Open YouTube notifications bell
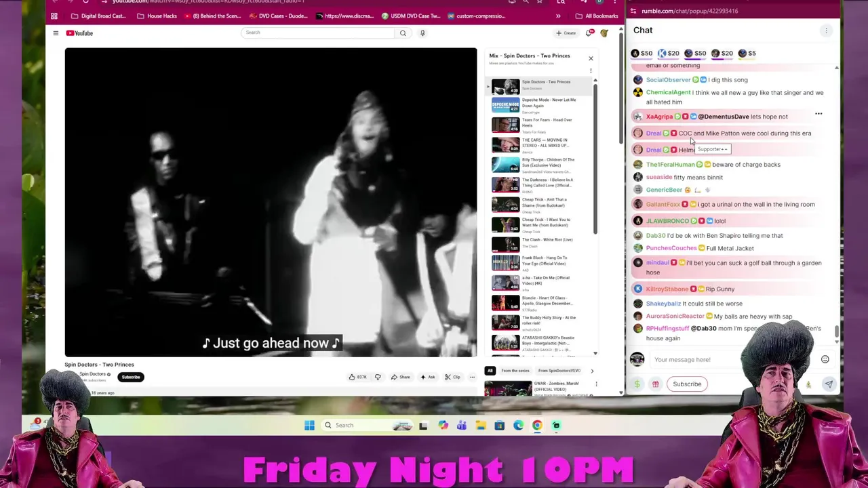The image size is (868, 488). [589, 33]
